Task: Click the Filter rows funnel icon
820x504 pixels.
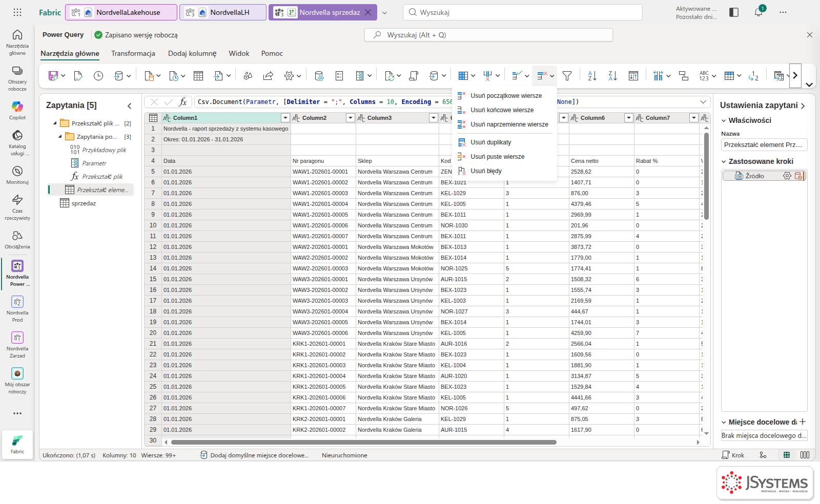Action: (x=567, y=76)
